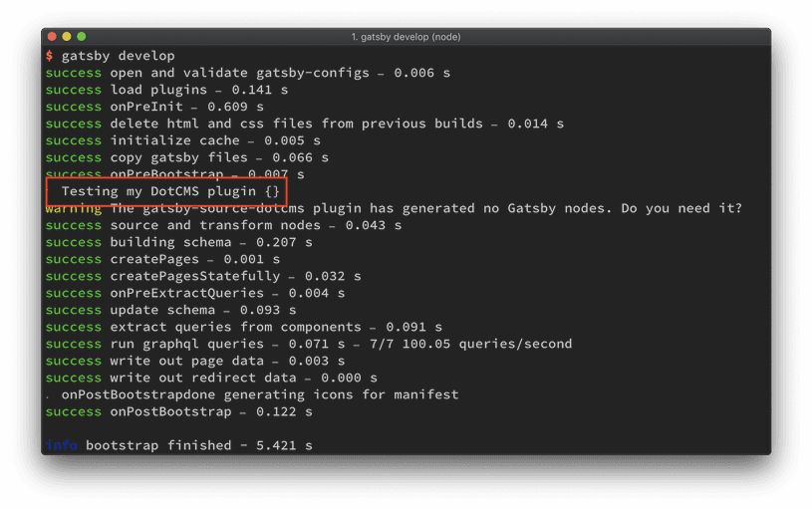812x509 pixels.
Task: Click the 'delete html and css files' line
Action: 305,124
